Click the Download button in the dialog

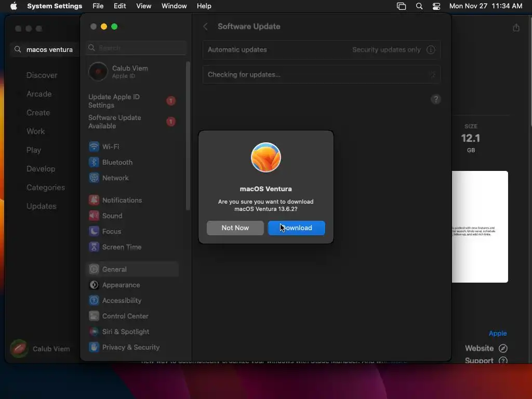click(x=297, y=228)
